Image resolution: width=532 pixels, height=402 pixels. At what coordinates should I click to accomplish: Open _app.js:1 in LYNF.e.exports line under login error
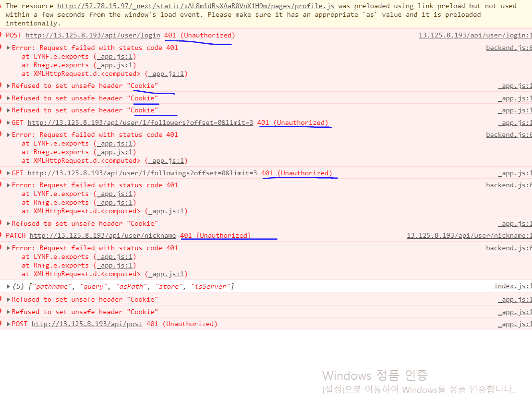tap(115, 57)
